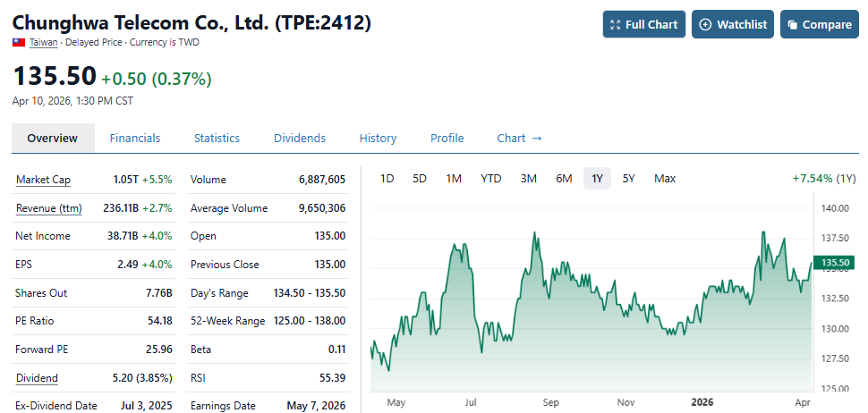The width and height of the screenshot is (868, 413).
Task: Click the Revenue (ttm) link
Action: point(48,208)
